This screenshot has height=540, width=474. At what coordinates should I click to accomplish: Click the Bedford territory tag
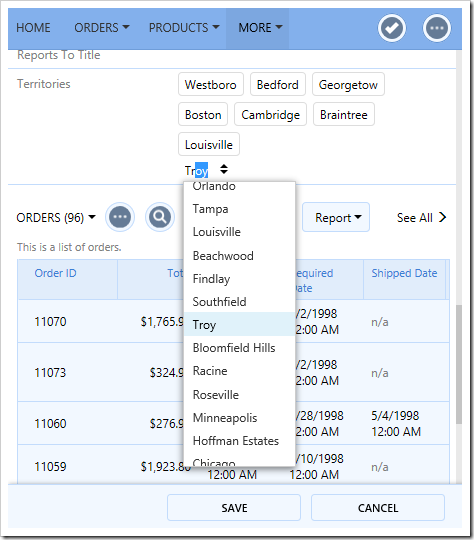(x=278, y=84)
